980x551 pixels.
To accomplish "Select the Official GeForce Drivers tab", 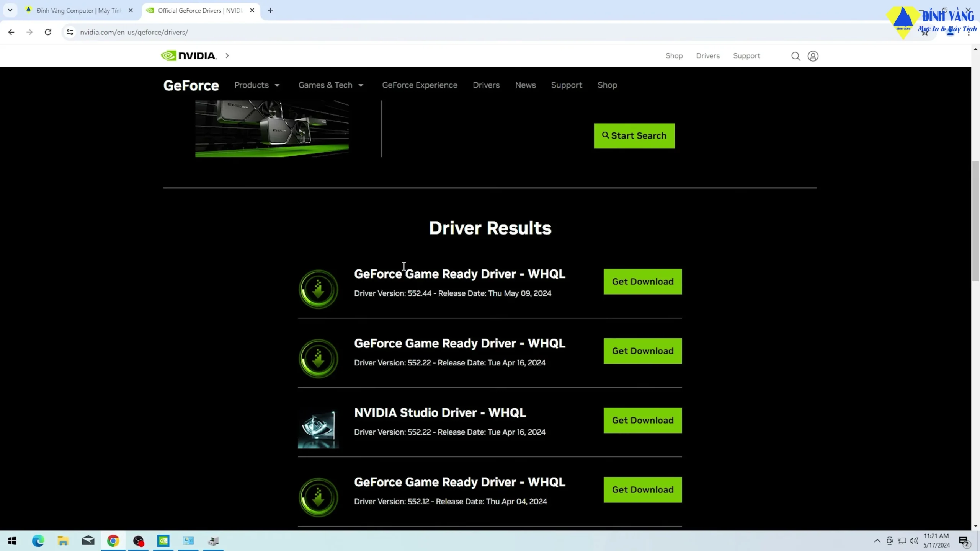I will pyautogui.click(x=200, y=10).
